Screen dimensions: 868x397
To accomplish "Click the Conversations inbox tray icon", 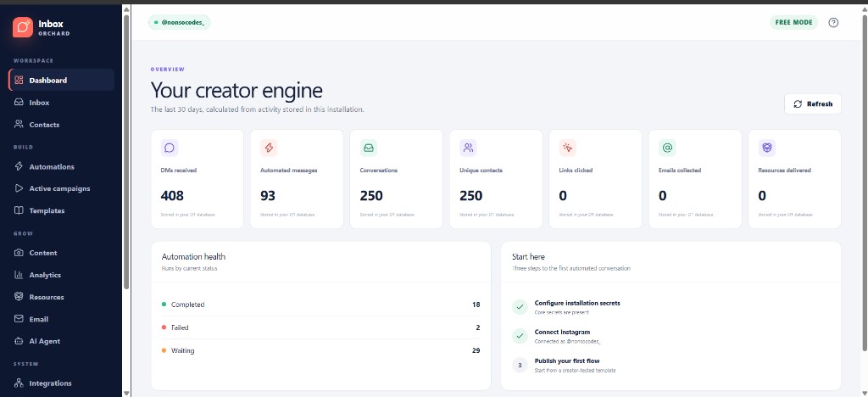I will [x=369, y=148].
